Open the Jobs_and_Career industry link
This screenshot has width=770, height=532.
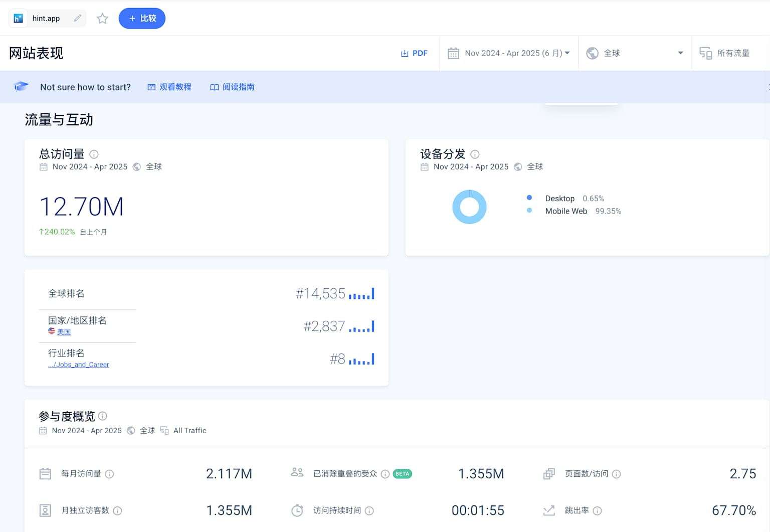click(x=79, y=365)
